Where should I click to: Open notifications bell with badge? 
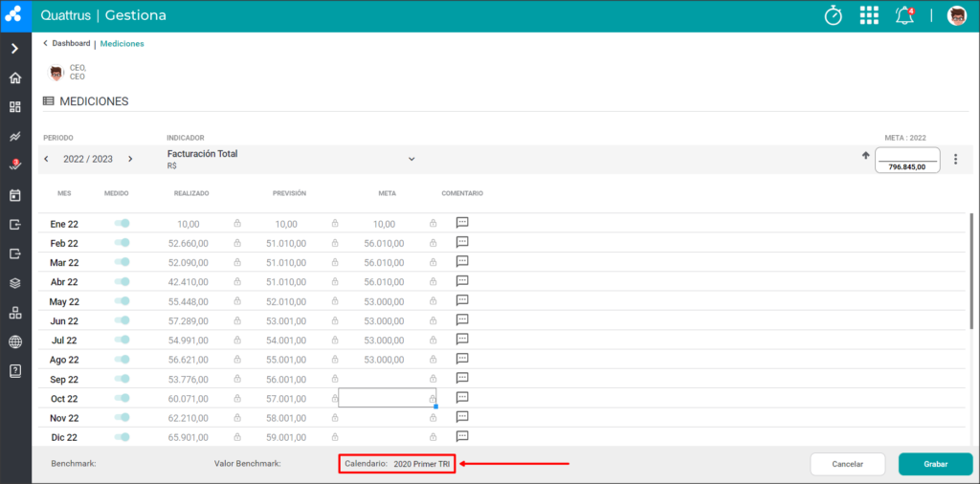point(904,15)
